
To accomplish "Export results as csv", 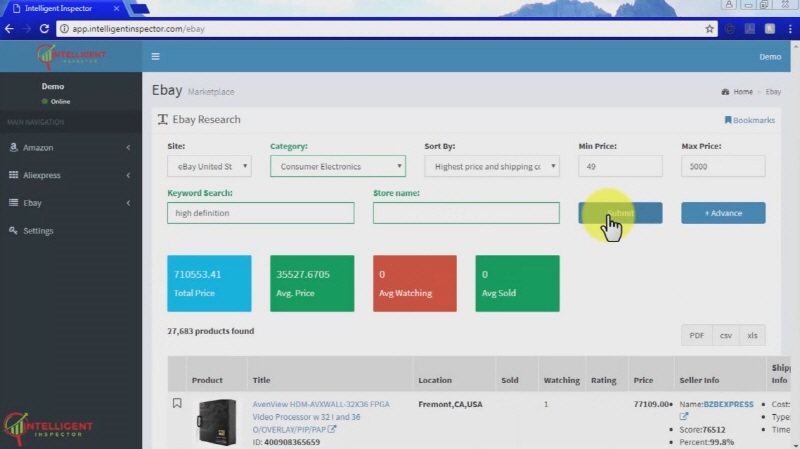I will coord(726,335).
